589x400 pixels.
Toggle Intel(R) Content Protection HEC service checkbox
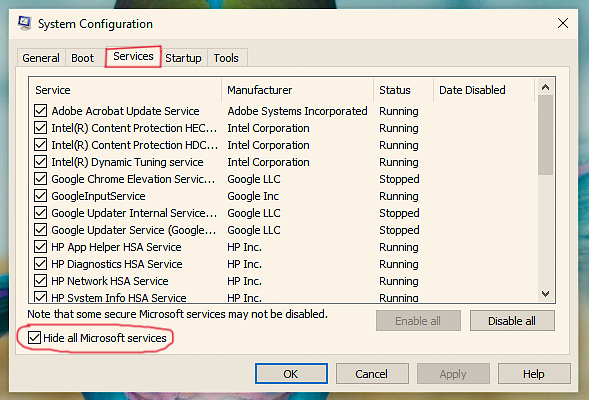(40, 128)
